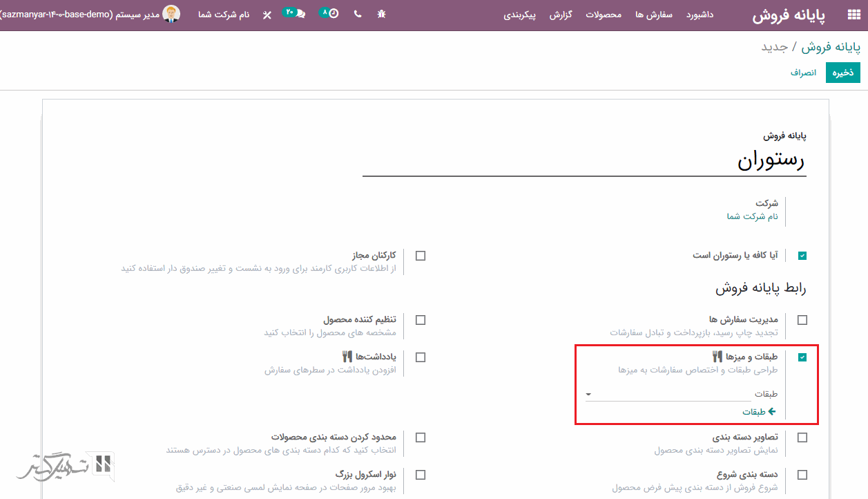Click the wrench tools icon
The width and height of the screenshot is (868, 499).
point(267,15)
